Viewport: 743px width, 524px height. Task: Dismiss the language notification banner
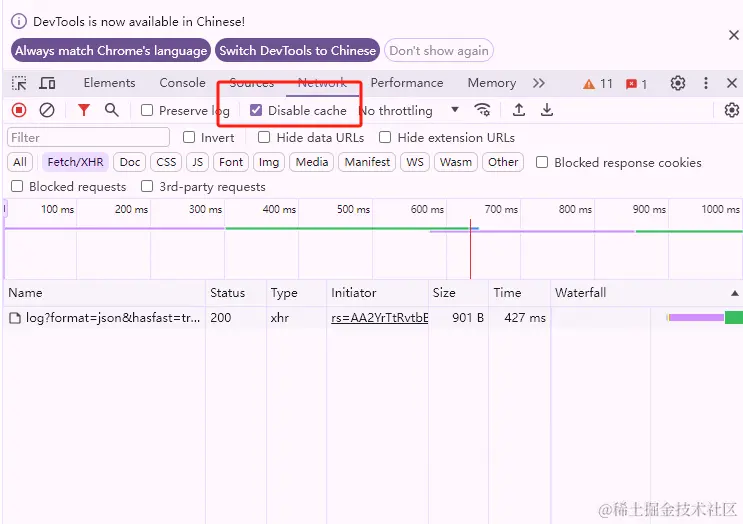[x=734, y=35]
